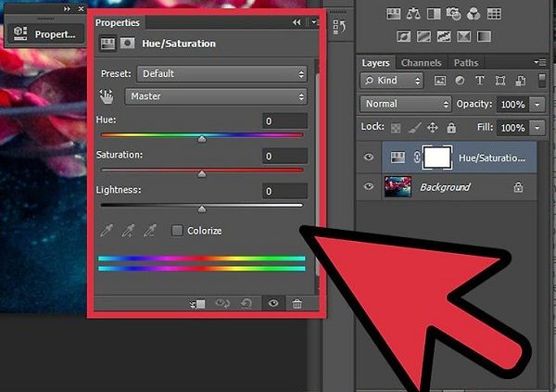Click the Hue value input field
Viewport: 556px width, 392px height.
point(284,121)
